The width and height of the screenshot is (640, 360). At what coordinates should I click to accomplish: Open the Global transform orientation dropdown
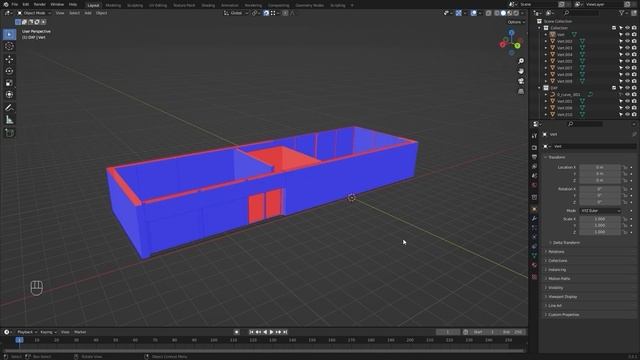[236, 13]
